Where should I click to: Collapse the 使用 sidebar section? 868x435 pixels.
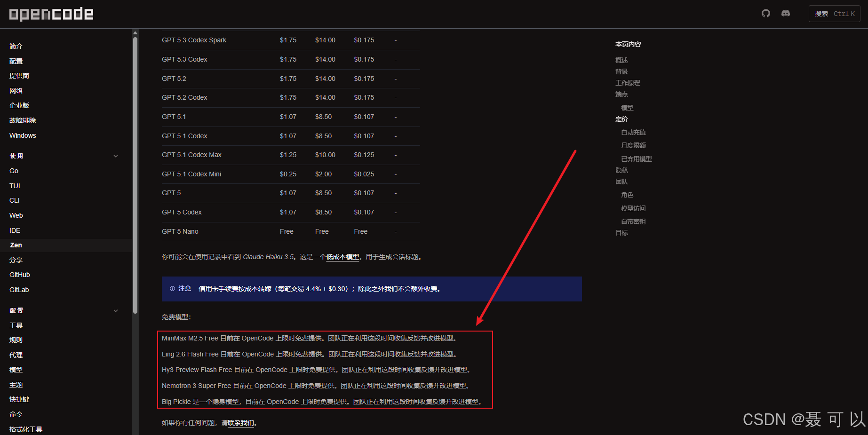pyautogui.click(x=116, y=156)
